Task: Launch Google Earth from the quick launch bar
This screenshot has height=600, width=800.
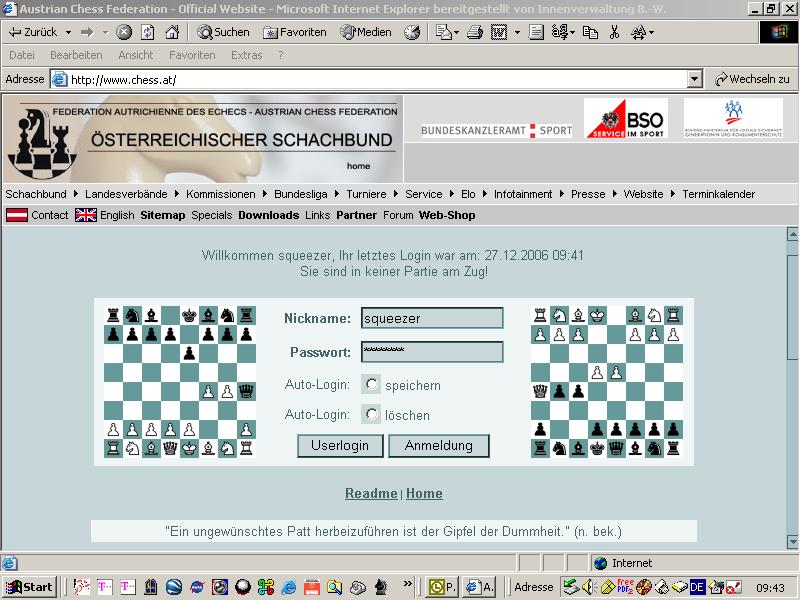Action: [x=172, y=588]
